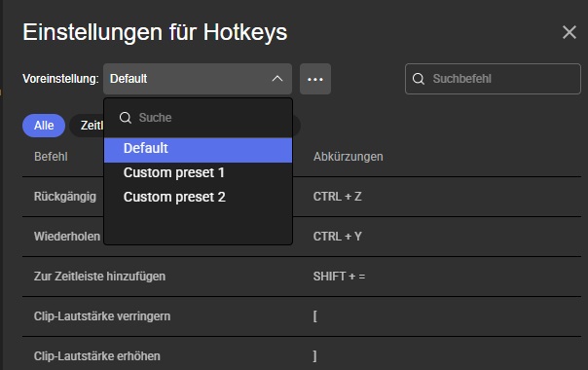The width and height of the screenshot is (588, 370).
Task: Click the Abkürzungen column header
Action: [x=348, y=157]
